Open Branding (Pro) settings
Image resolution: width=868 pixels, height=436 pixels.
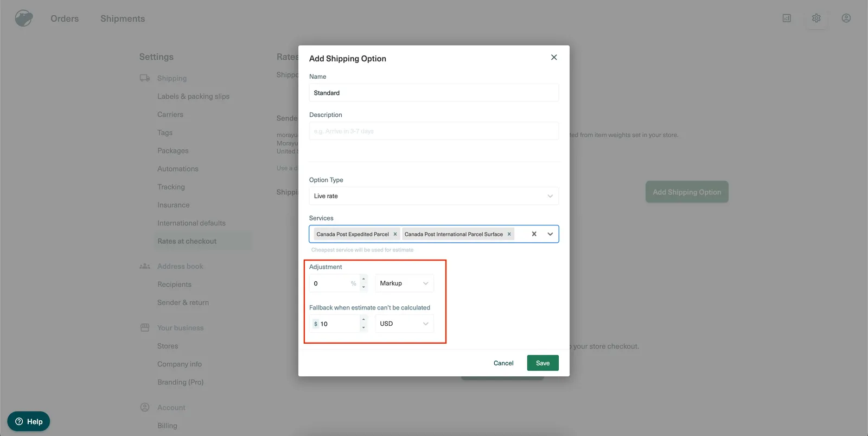pos(181,382)
